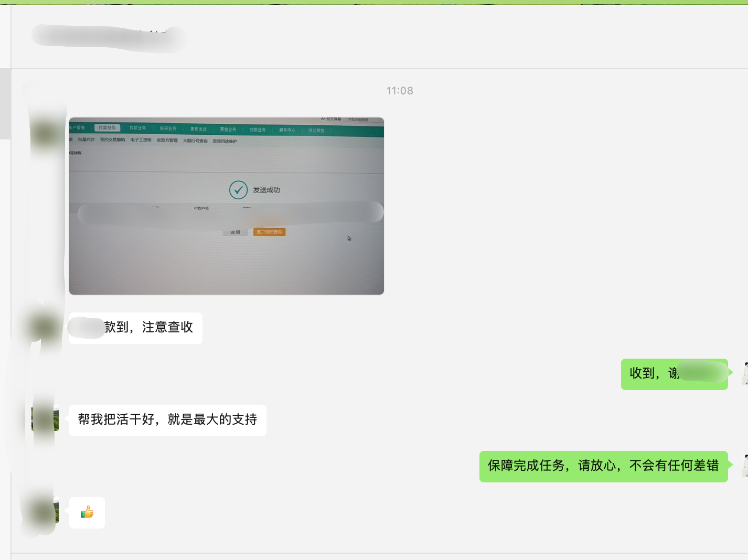Click the 返回 button

point(234,232)
